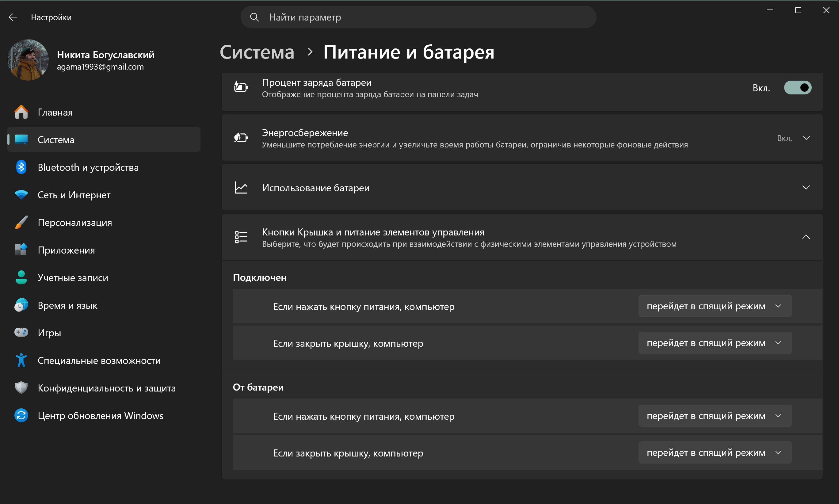This screenshot has height=504, width=839.
Task: Go to Сеть и Интернет
Action: click(104, 195)
